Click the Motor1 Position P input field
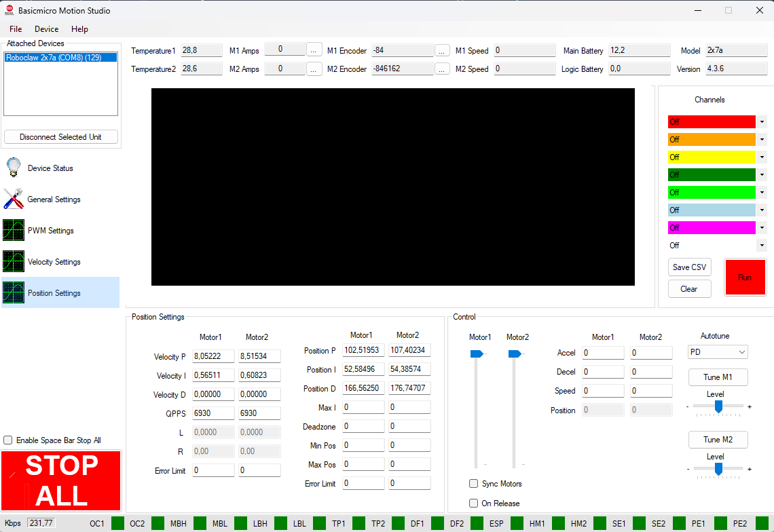This screenshot has height=532, width=774. 363,351
